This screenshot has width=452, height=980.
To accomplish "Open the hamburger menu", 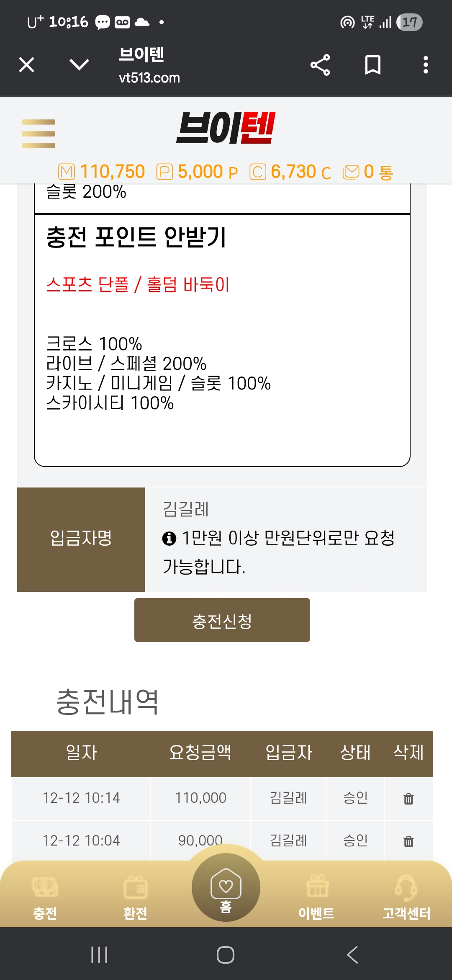I will point(39,134).
